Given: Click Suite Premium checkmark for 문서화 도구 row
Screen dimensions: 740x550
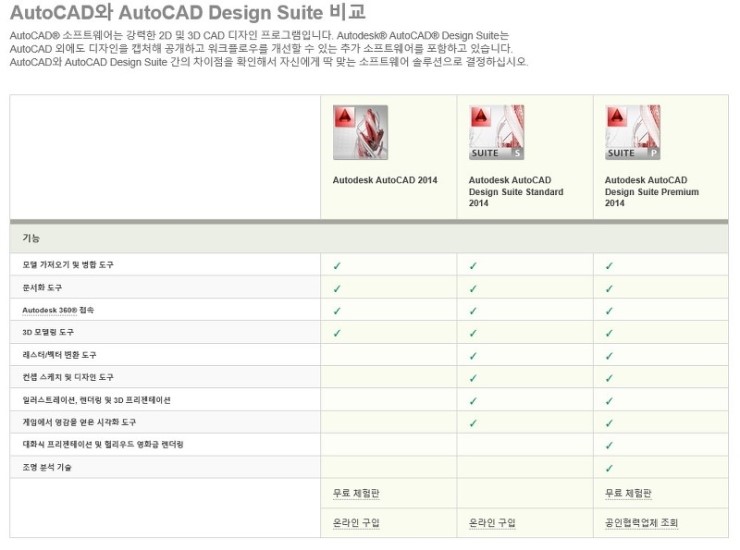Looking at the screenshot, I should (609, 288).
